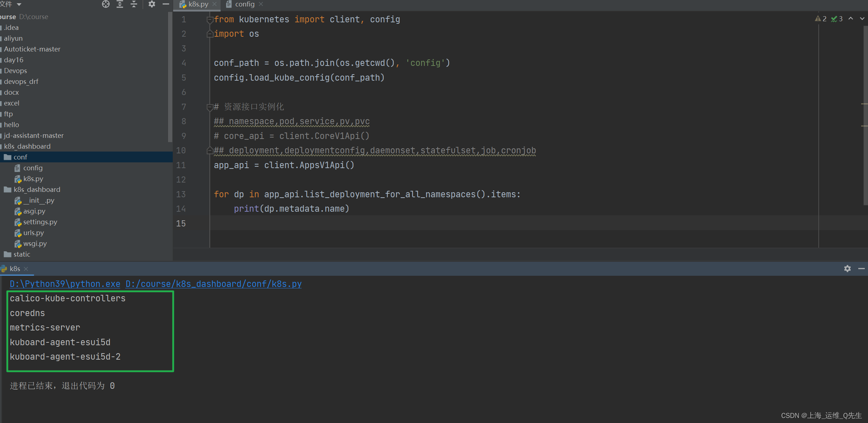This screenshot has height=423, width=868.
Task: Open the 文件 menu
Action: coord(7,4)
